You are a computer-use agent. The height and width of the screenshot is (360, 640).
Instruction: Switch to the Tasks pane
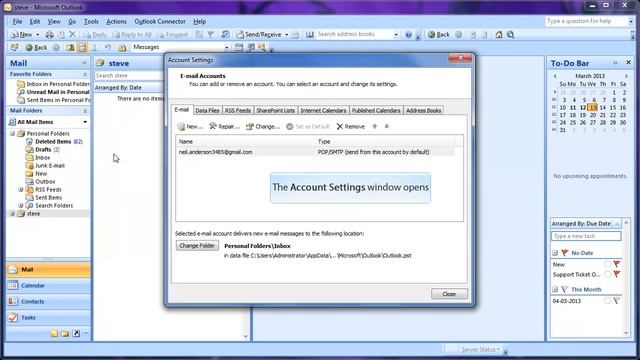click(x=48, y=318)
